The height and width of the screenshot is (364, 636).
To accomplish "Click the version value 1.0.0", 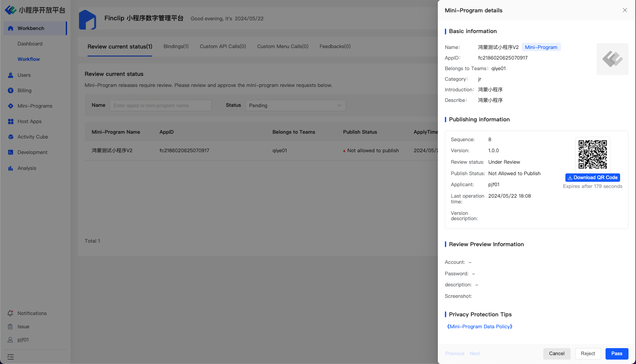I will (x=493, y=150).
